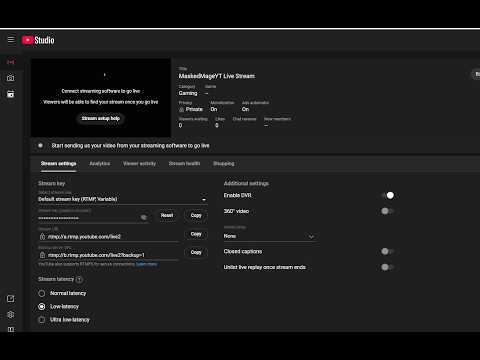Click the lock icon beside Stream URL
This screenshot has height=360, width=480.
tap(42, 237)
